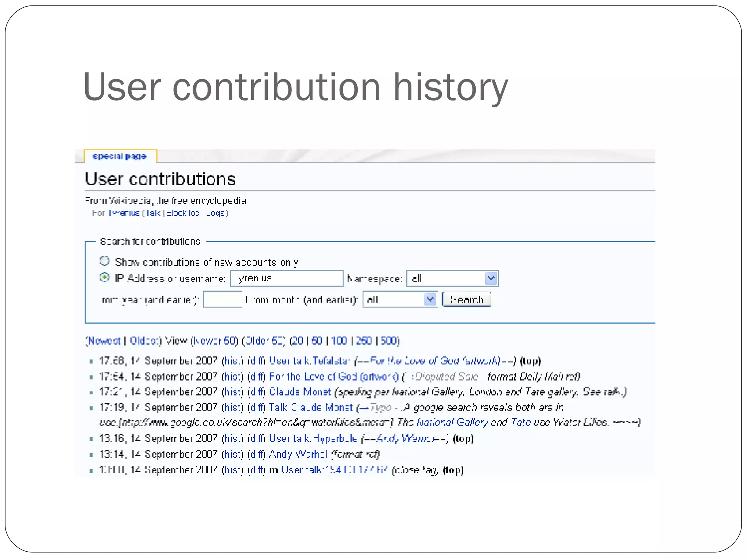Open Talk:Claude Monet page link
Image resolution: width=747 pixels, height=560 pixels.
(311, 407)
